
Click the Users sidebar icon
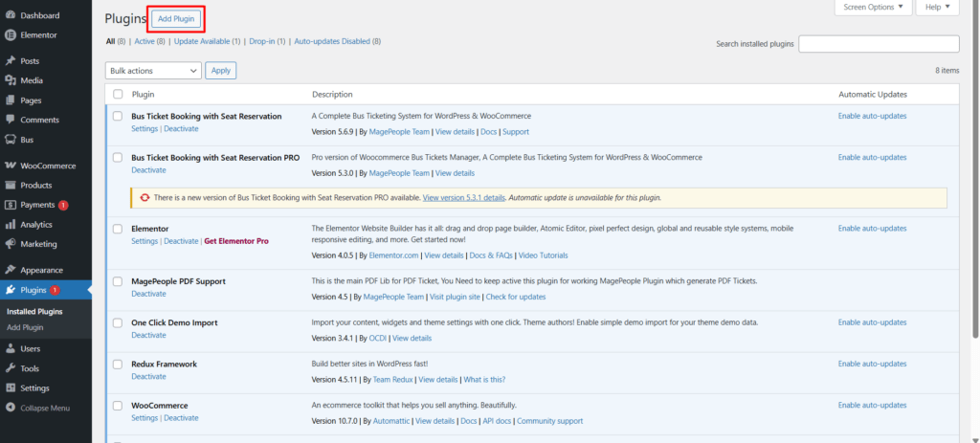[x=10, y=348]
